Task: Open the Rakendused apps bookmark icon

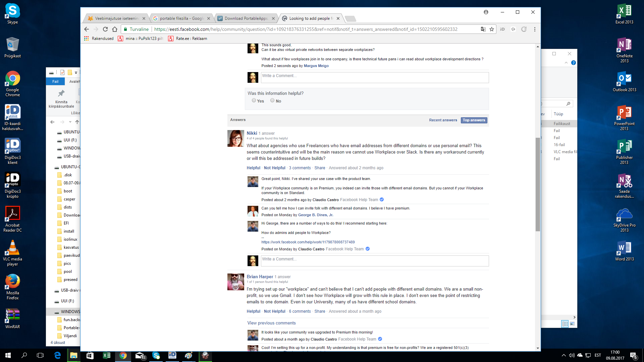Action: coord(87,39)
